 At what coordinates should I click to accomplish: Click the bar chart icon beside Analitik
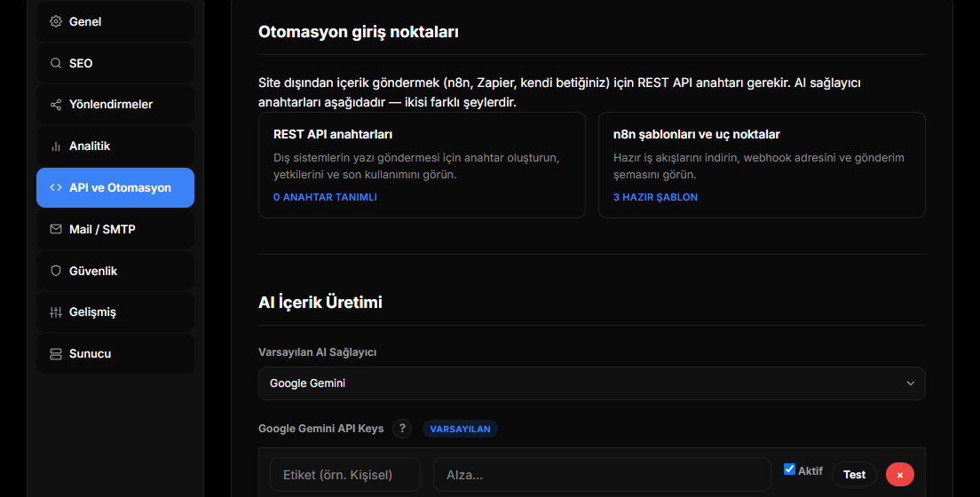[x=56, y=146]
